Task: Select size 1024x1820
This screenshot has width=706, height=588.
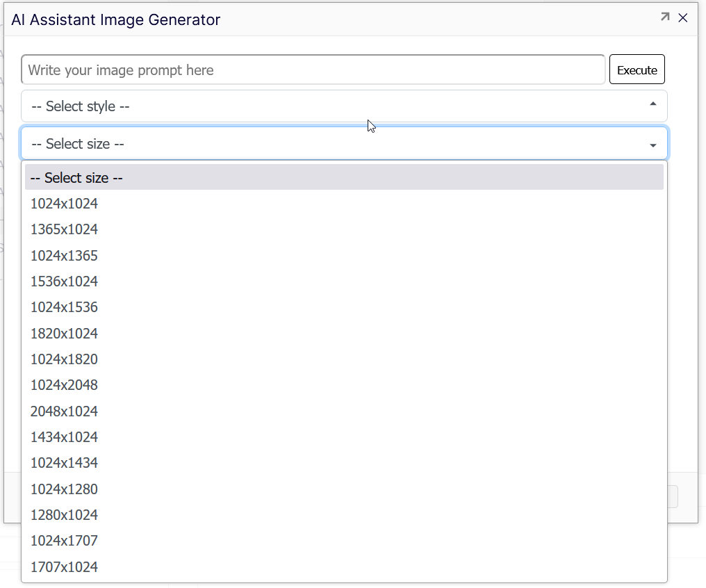Action: click(x=344, y=359)
